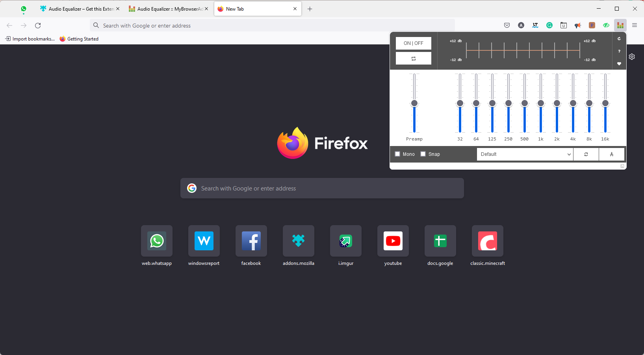Image resolution: width=644 pixels, height=355 pixels.
Task: Click the 'A' icon button next to the preset refresh
Action: (612, 154)
